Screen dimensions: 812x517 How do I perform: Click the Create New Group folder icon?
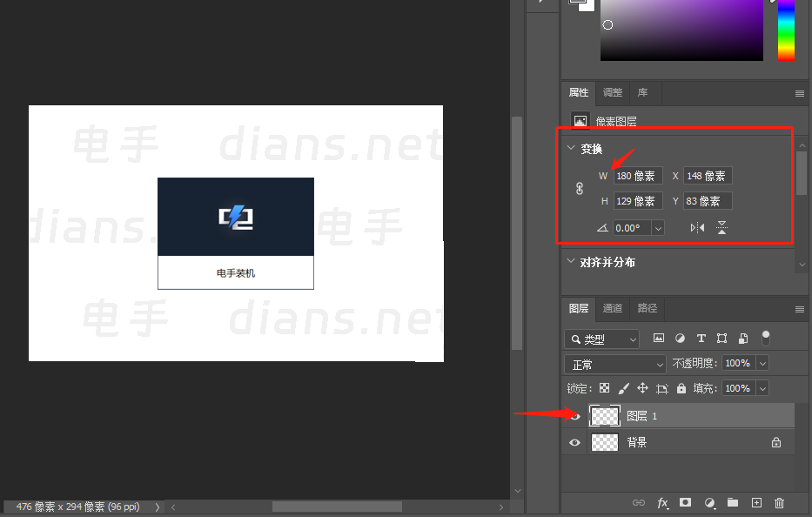coord(734,503)
